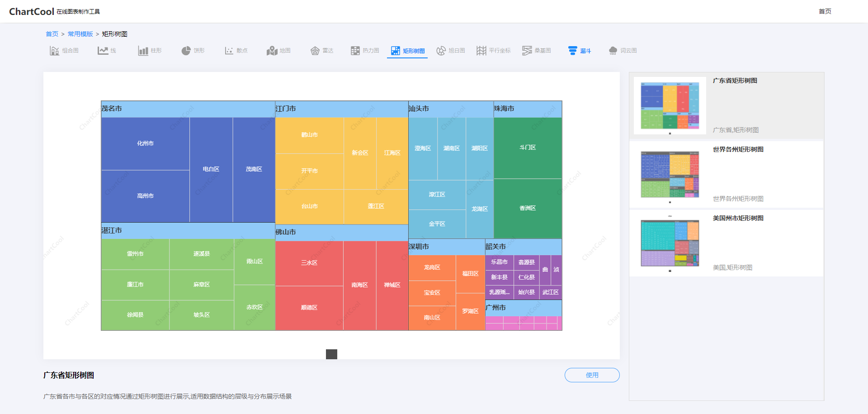The height and width of the screenshot is (414, 868).
Task: Select the 鹤山市 treemap block
Action: click(x=309, y=135)
